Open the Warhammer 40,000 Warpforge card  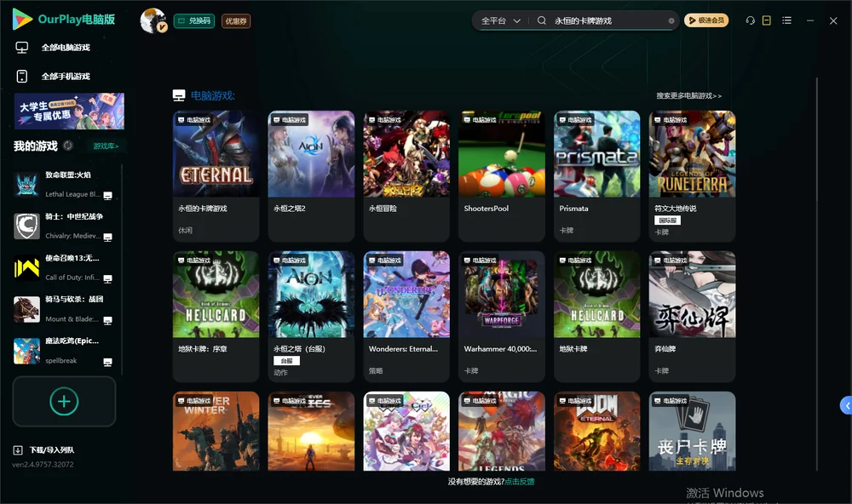coord(502,317)
